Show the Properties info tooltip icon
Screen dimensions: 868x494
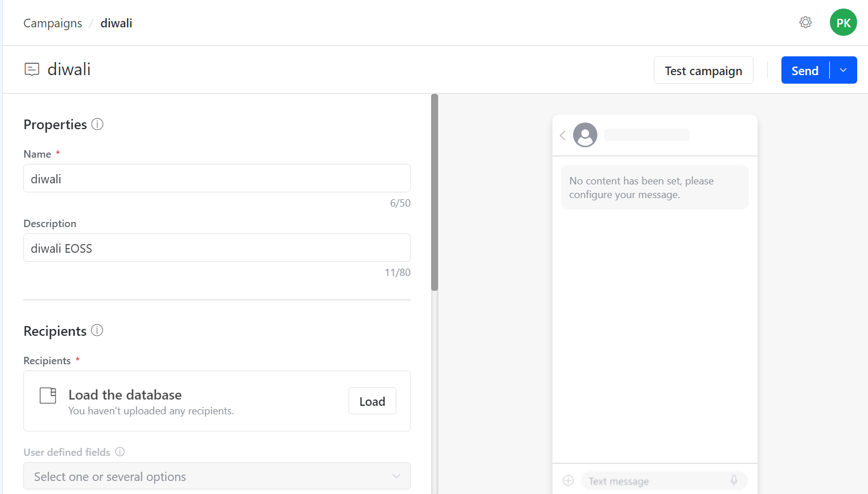tap(97, 124)
